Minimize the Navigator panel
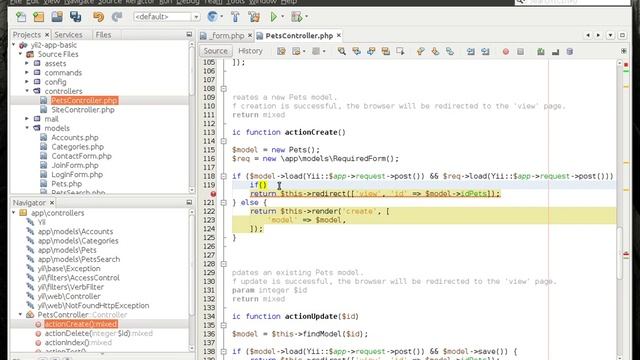The width and height of the screenshot is (640, 360). click(189, 202)
